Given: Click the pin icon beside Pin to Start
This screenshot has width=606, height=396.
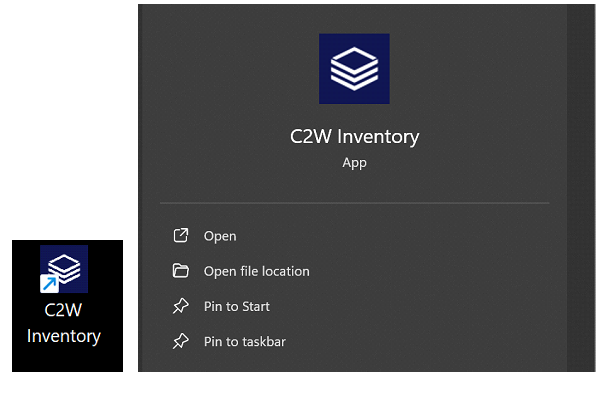Looking at the screenshot, I should tap(180, 306).
